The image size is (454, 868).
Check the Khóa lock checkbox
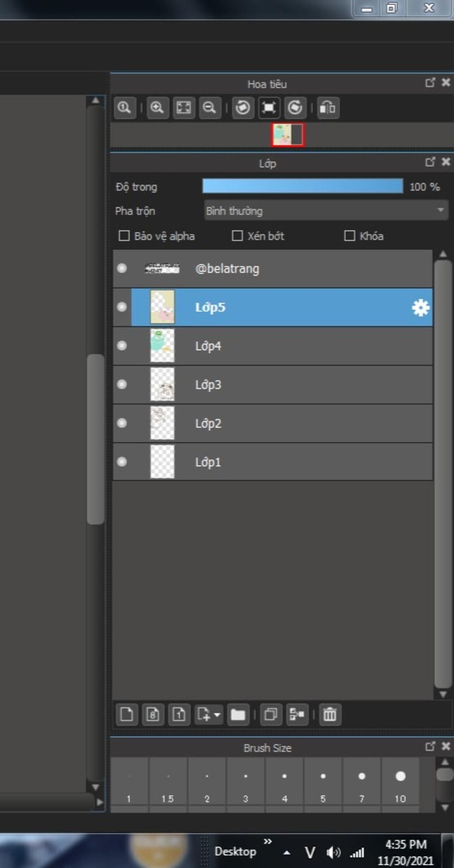click(x=349, y=235)
